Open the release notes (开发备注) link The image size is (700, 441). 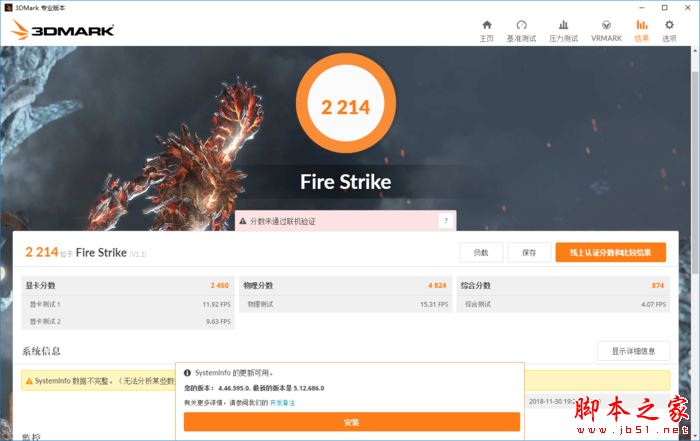coord(283,403)
